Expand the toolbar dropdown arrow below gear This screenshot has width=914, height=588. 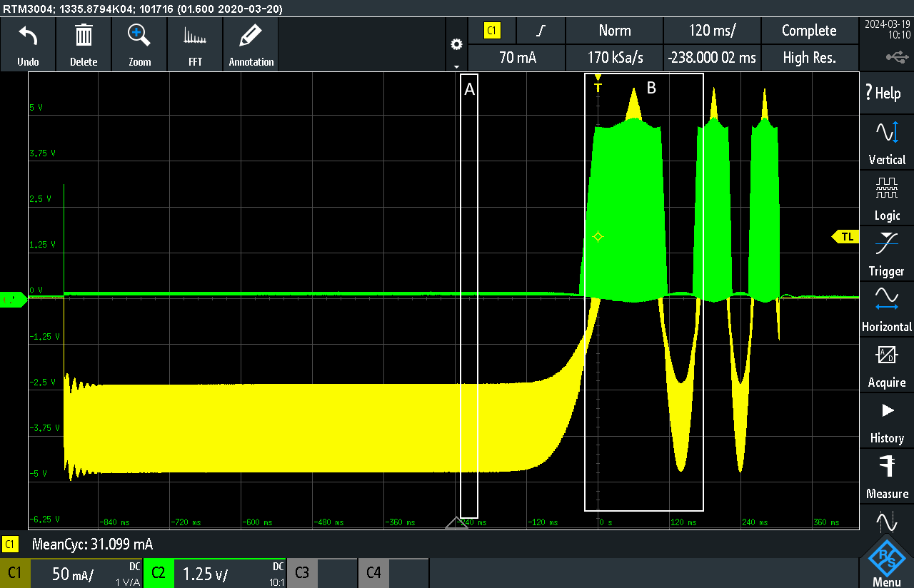456,66
